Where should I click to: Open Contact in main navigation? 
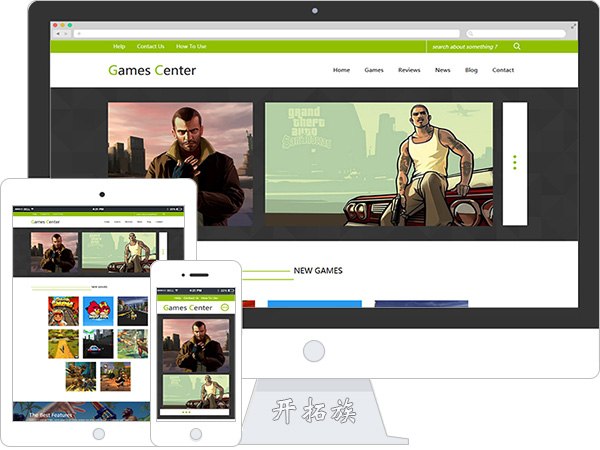pyautogui.click(x=503, y=70)
